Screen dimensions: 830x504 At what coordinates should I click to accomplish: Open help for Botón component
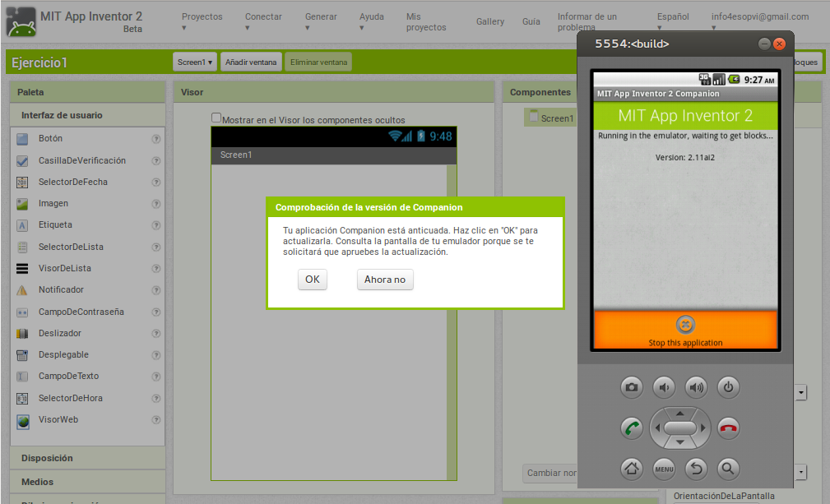156,139
